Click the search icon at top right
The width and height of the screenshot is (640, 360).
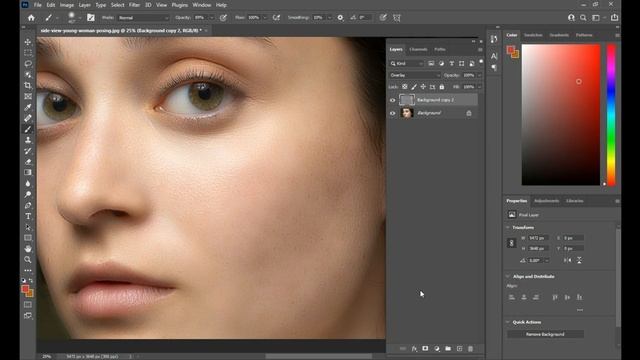coord(583,18)
